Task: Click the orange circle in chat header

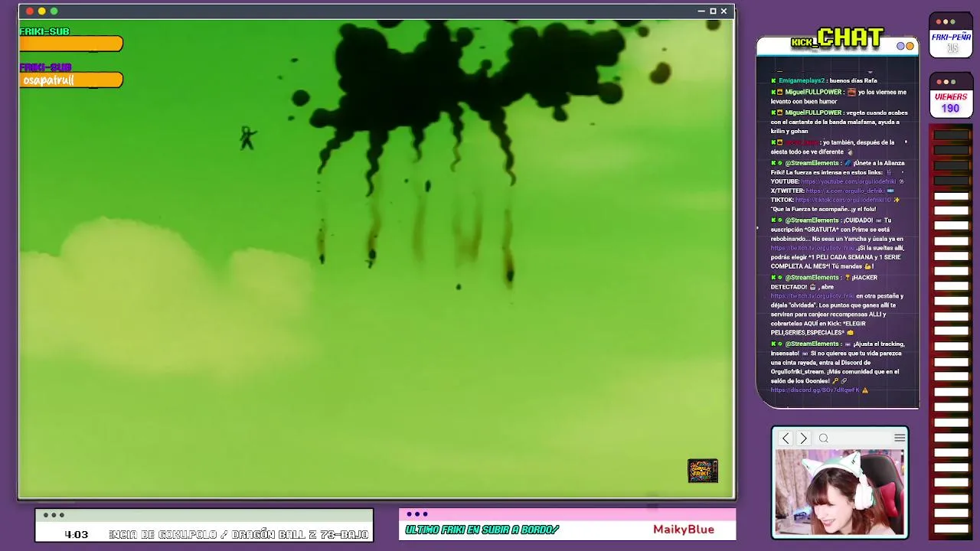Action: click(x=910, y=46)
